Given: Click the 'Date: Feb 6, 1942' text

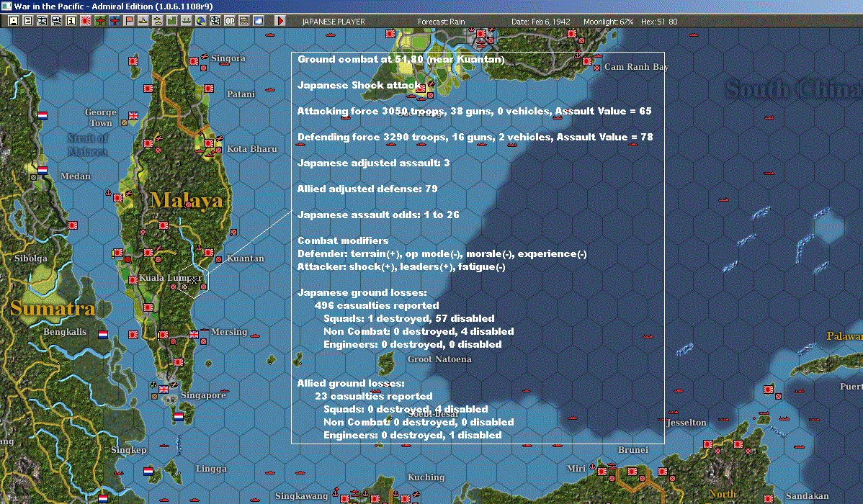Looking at the screenshot, I should [541, 22].
